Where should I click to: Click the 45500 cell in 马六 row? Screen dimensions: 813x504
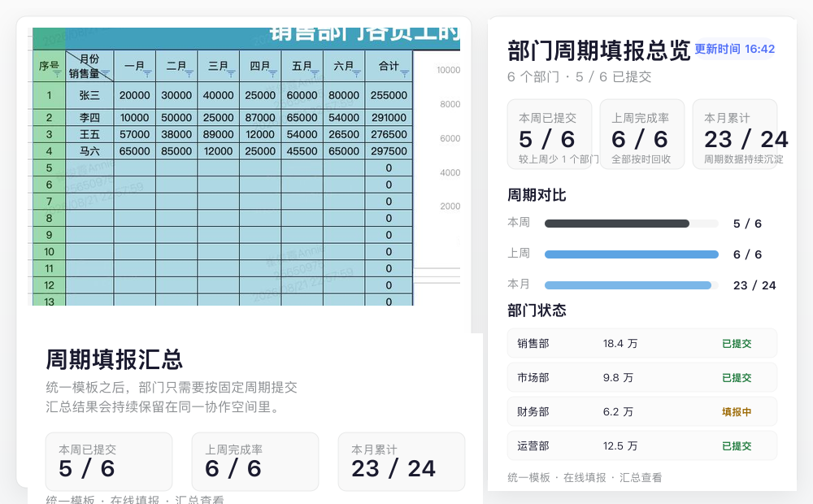click(x=302, y=151)
